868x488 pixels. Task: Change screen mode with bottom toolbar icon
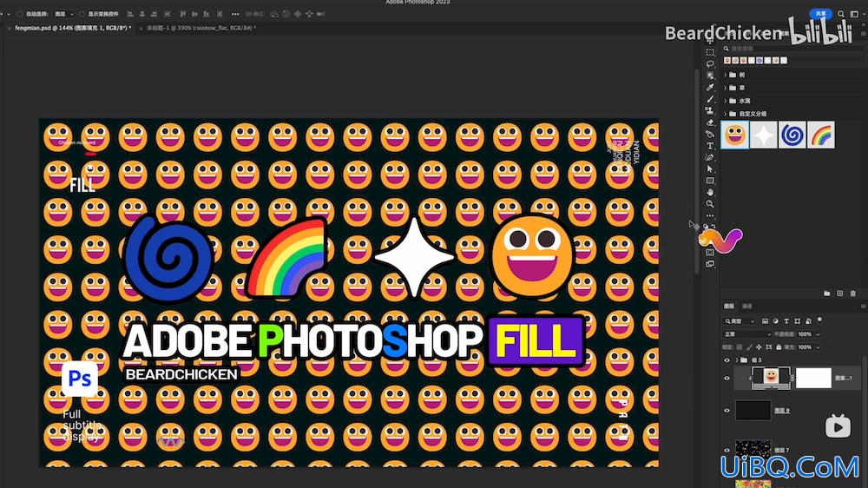click(710, 264)
